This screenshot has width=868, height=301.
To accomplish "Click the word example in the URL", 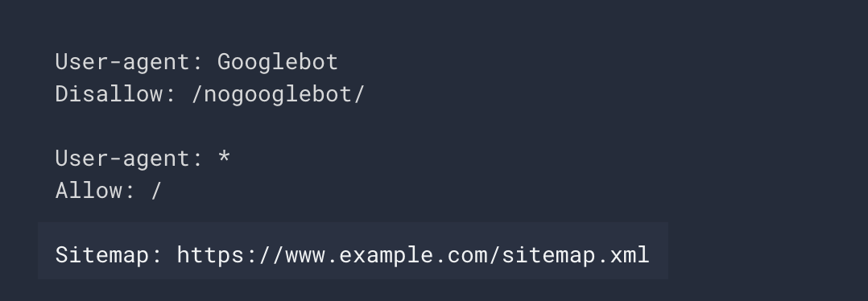I will [x=386, y=255].
